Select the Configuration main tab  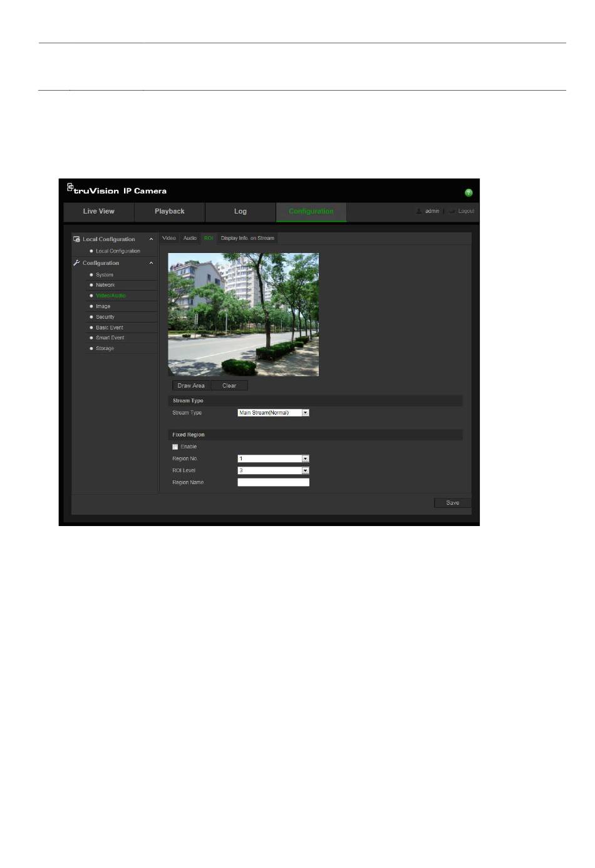point(311,212)
